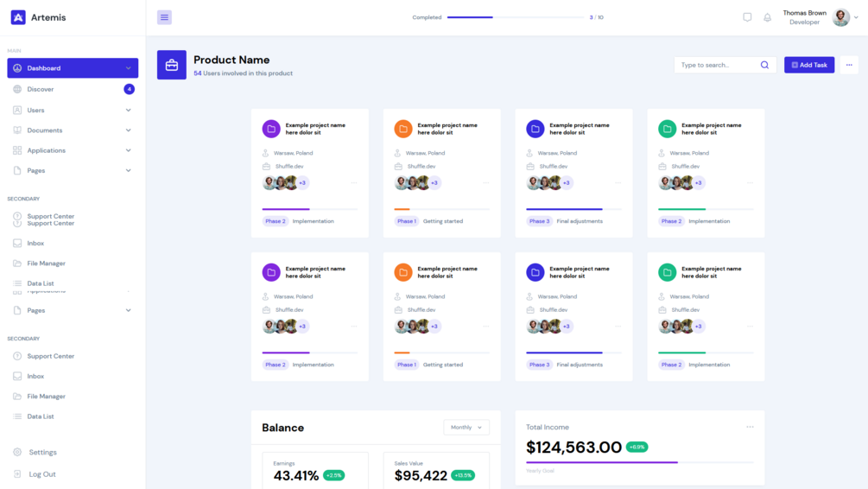Open ellipsis menu on top-row orange card
Screen dimensions: 868x489
coord(486,183)
